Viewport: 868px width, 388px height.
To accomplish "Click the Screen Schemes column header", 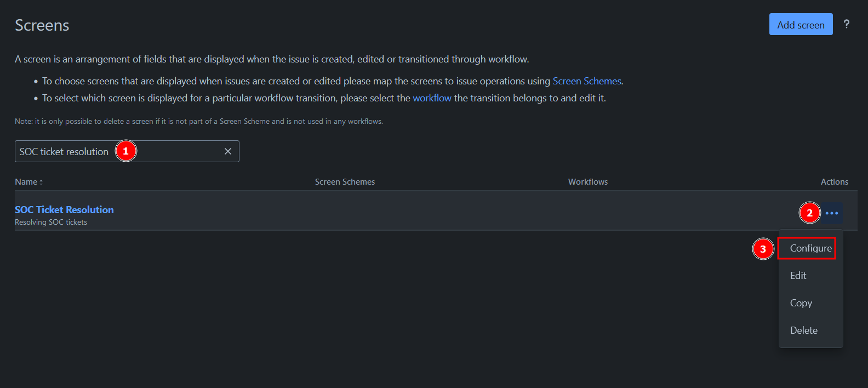I will pyautogui.click(x=345, y=182).
